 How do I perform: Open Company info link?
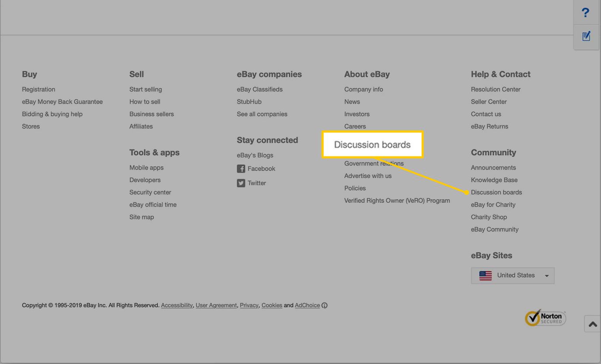(x=364, y=89)
